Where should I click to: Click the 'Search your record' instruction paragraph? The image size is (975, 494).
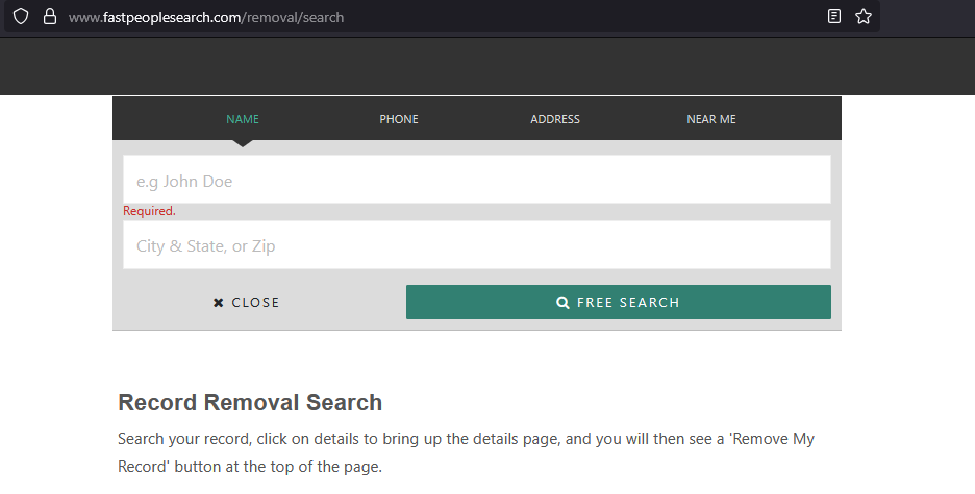[466, 452]
